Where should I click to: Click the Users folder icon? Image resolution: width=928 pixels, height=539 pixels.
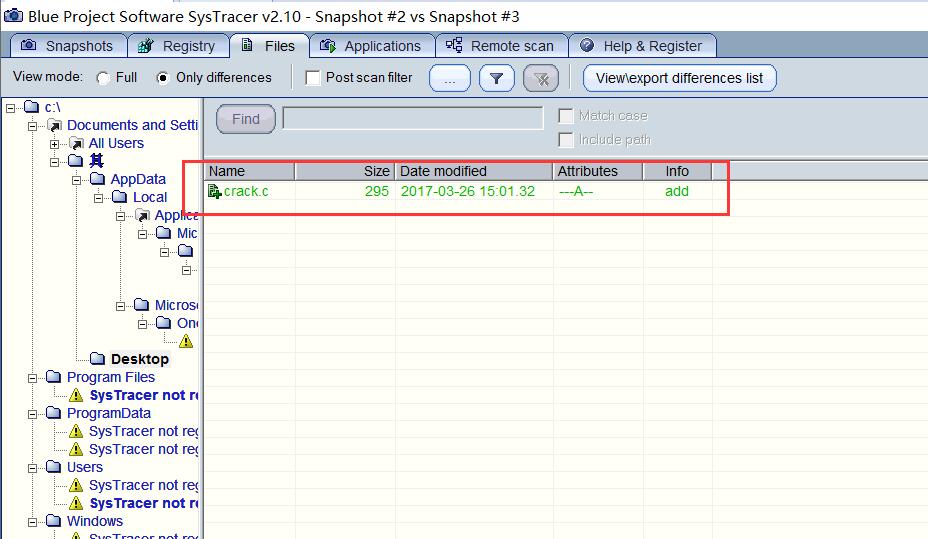[x=53, y=467]
